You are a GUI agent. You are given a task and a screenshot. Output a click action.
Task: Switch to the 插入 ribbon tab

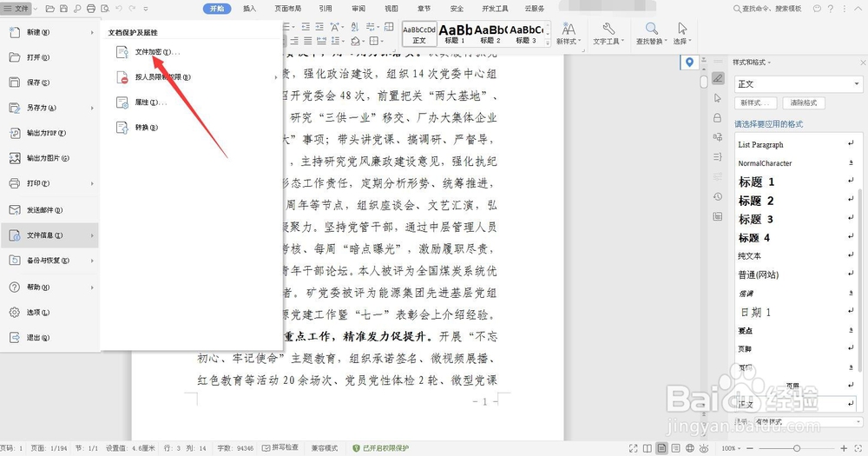(250, 9)
